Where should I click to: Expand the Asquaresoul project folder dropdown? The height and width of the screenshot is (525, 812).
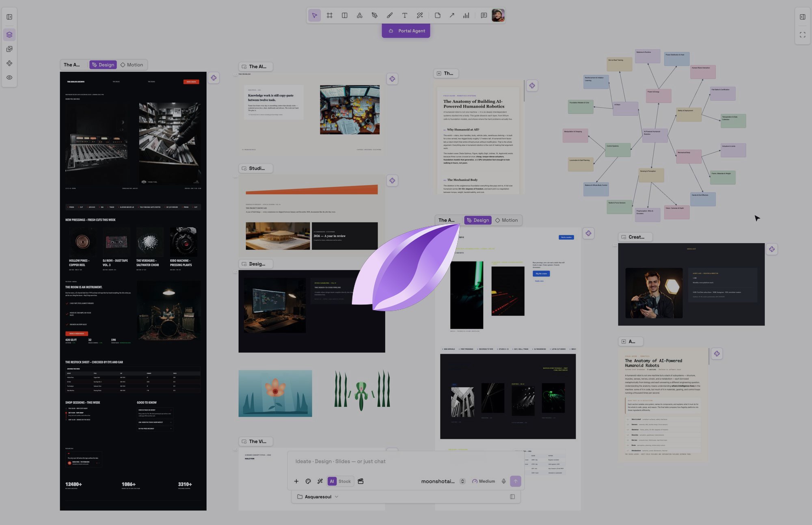point(318,497)
